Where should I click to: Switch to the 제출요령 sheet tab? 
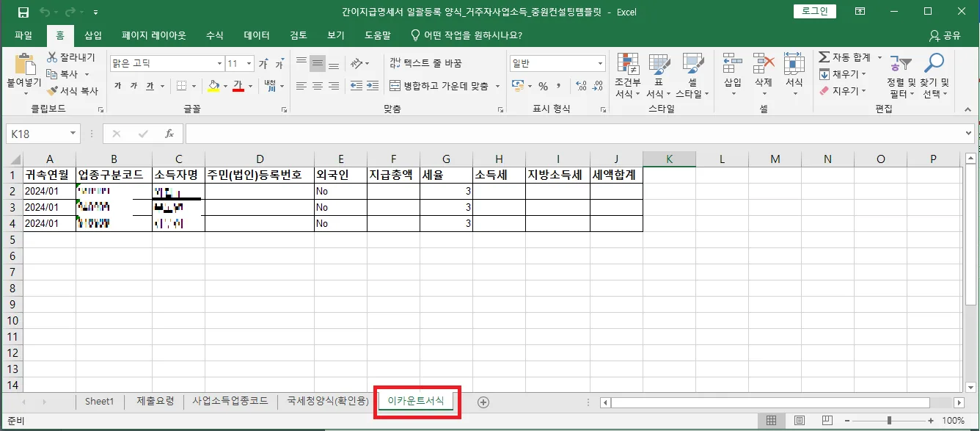[x=156, y=402]
